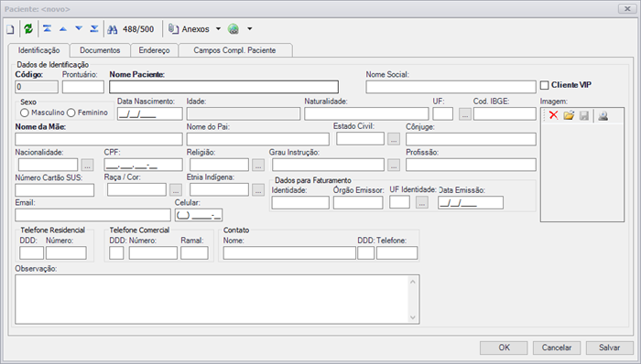Click the Nome do Pai input field
641x364 pixels.
pos(258,139)
